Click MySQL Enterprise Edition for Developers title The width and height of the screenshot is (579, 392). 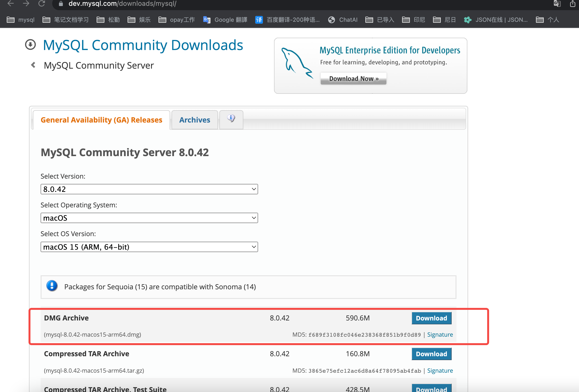click(x=390, y=50)
